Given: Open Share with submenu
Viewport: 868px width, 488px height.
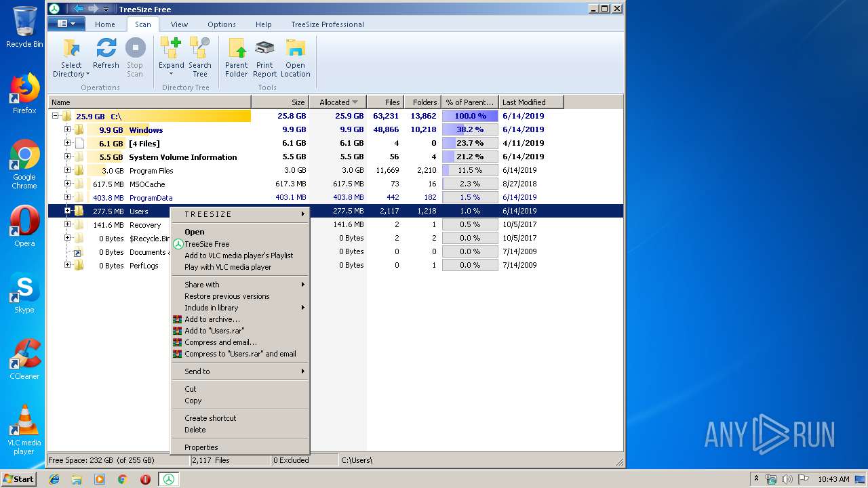Looking at the screenshot, I should point(240,285).
